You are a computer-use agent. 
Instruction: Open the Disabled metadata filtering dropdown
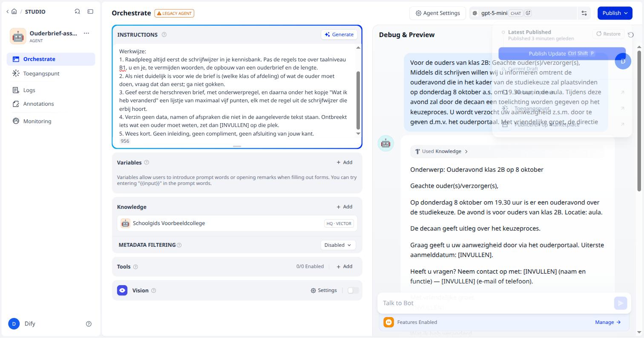(338, 245)
